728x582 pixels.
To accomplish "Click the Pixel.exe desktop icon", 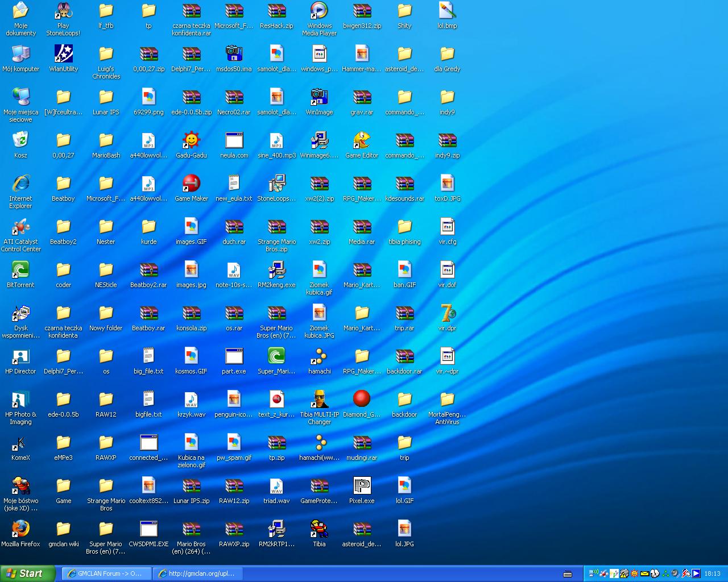I will pos(362,486).
